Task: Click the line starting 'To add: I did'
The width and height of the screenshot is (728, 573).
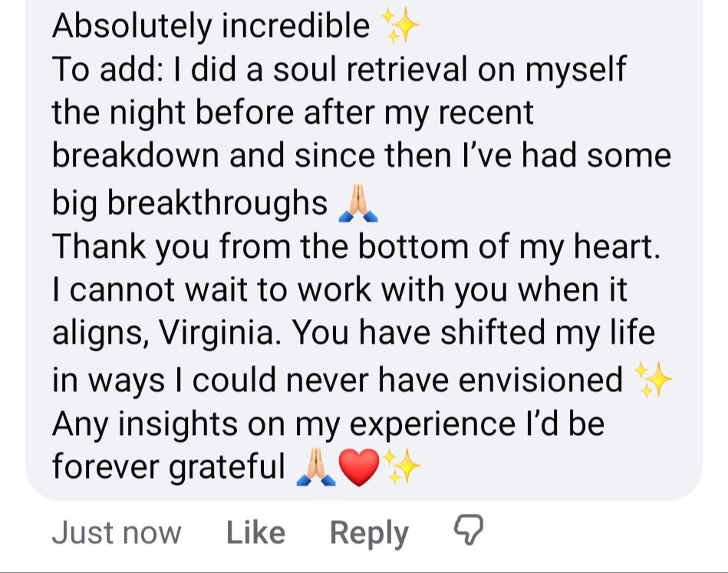Action: pos(338,70)
